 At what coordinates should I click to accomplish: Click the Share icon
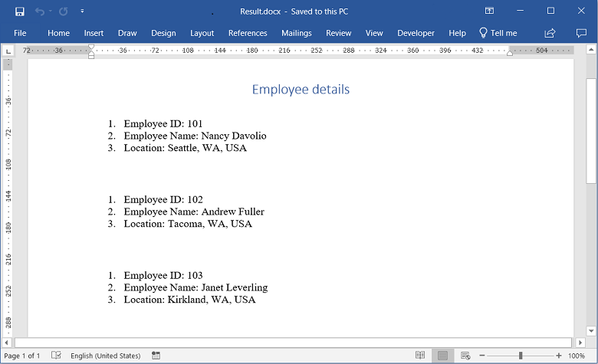point(550,33)
